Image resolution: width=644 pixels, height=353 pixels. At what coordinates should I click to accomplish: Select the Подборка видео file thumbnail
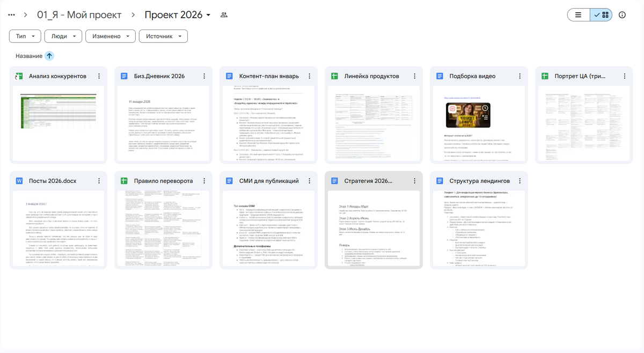(x=473, y=123)
